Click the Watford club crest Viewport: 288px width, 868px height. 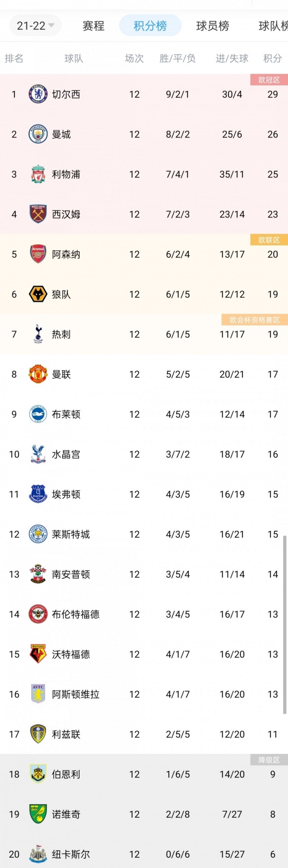pyautogui.click(x=38, y=654)
